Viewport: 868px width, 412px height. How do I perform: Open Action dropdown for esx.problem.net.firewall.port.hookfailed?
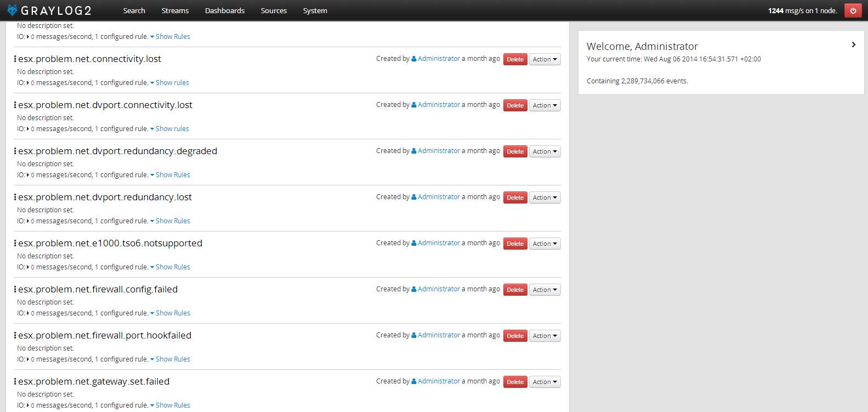pos(544,336)
